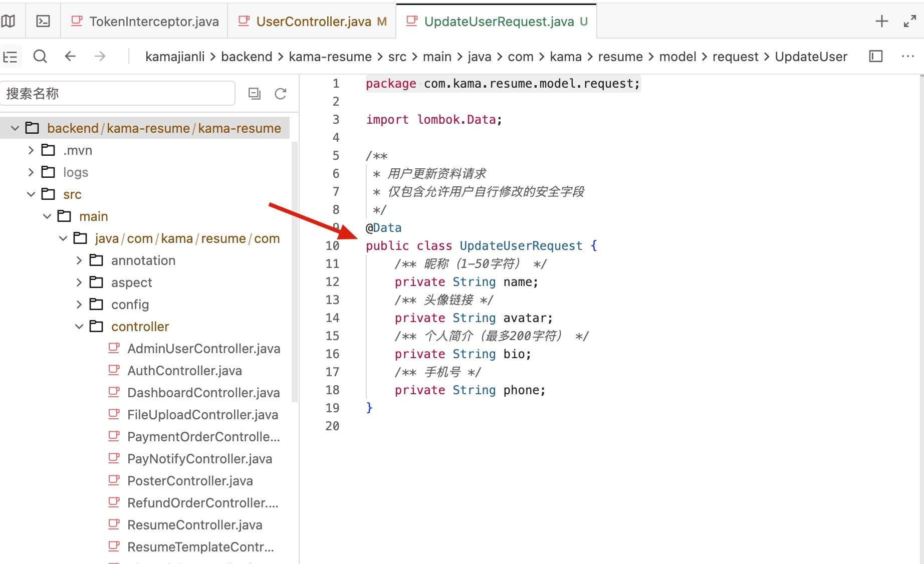The image size is (924, 564).
Task: Click java in the breadcrumb path
Action: point(480,57)
